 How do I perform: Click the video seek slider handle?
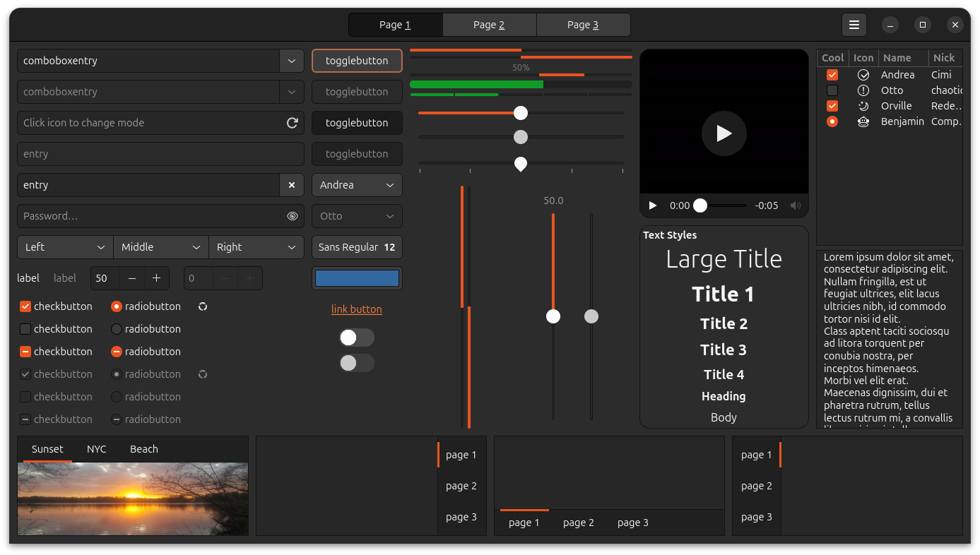(700, 205)
